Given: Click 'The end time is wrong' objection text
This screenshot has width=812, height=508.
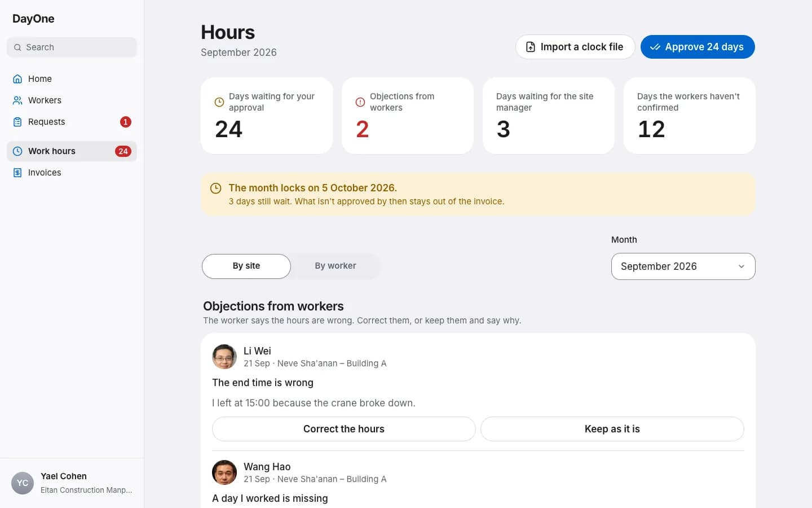Looking at the screenshot, I should (x=263, y=383).
